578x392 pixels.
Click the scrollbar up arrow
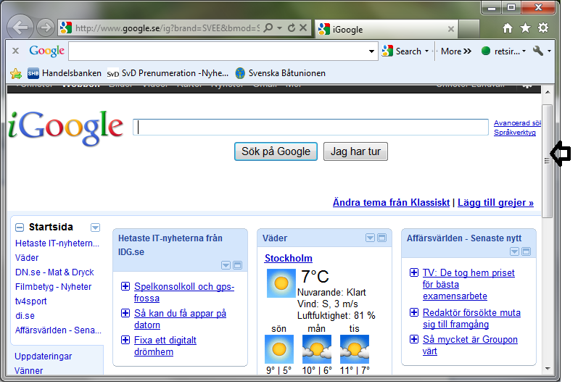[548, 92]
